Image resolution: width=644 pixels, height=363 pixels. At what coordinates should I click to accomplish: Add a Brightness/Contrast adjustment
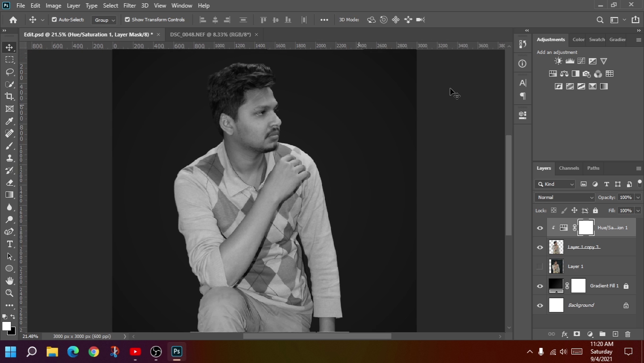point(559,61)
